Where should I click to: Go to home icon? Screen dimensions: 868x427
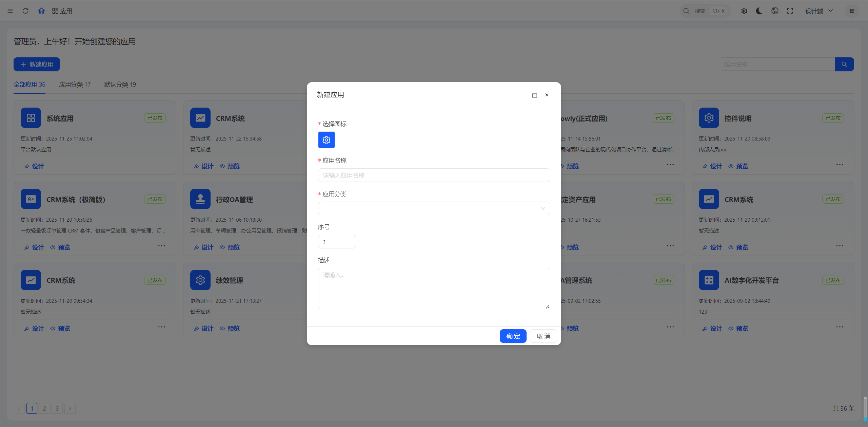41,11
